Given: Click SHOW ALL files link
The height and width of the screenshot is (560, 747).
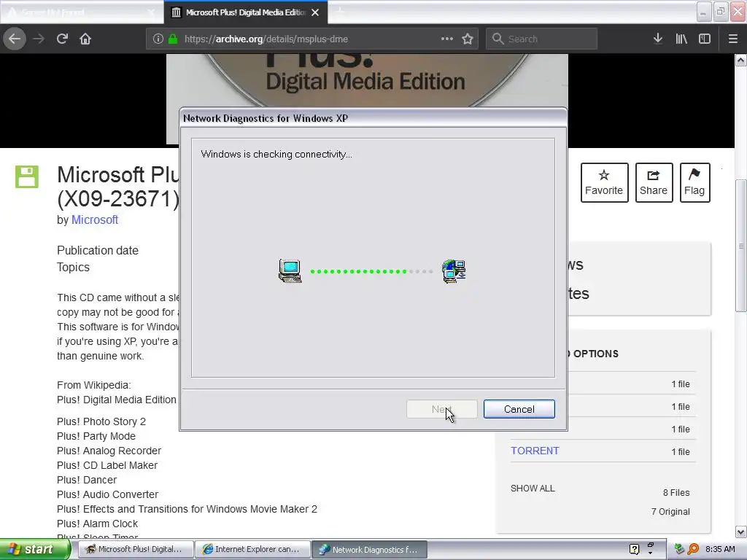Looking at the screenshot, I should [x=533, y=489].
